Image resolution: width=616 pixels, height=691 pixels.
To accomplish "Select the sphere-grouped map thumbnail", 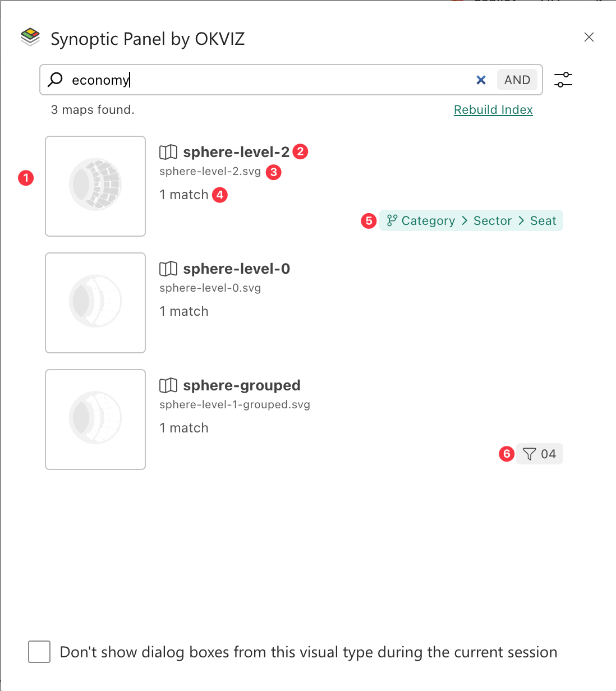I will [95, 420].
